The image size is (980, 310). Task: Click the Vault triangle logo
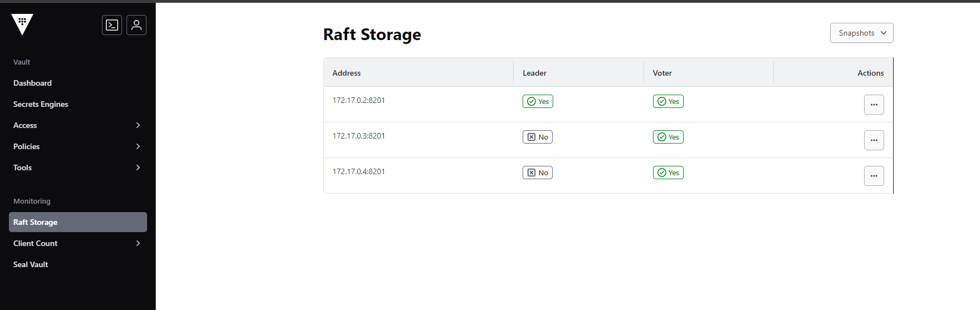(22, 24)
